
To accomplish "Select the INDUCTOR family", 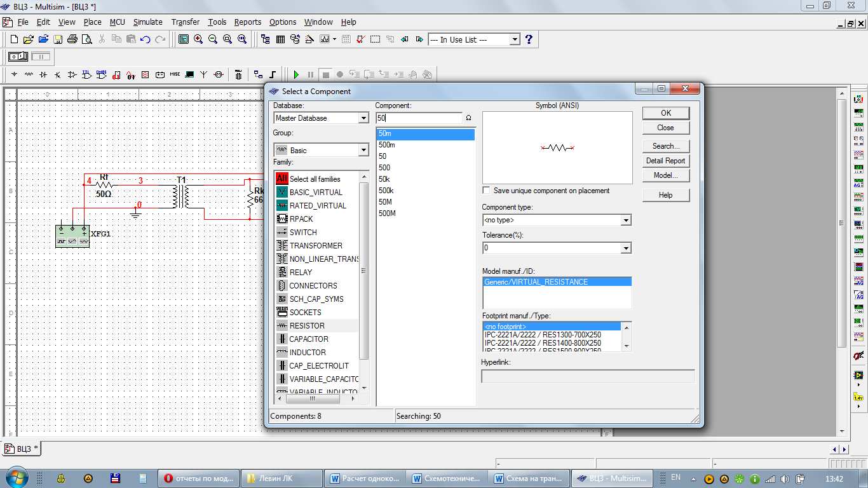I will (308, 353).
